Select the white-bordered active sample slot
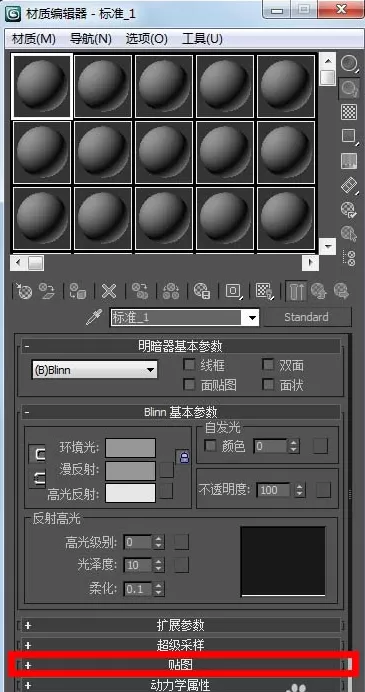The image size is (365, 692). pyautogui.click(x=41, y=86)
